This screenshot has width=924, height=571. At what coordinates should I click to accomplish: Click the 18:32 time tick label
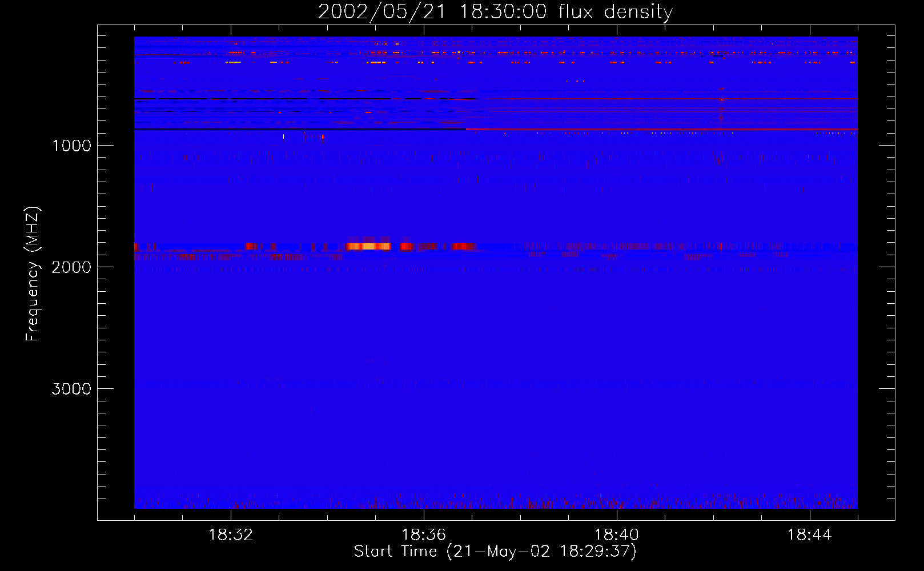coord(231,535)
